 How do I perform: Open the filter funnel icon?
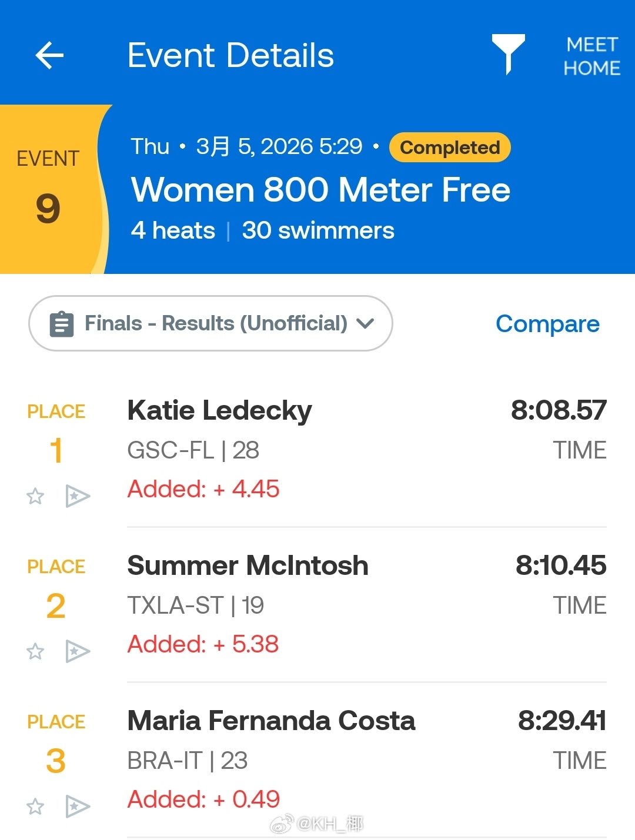coord(508,53)
